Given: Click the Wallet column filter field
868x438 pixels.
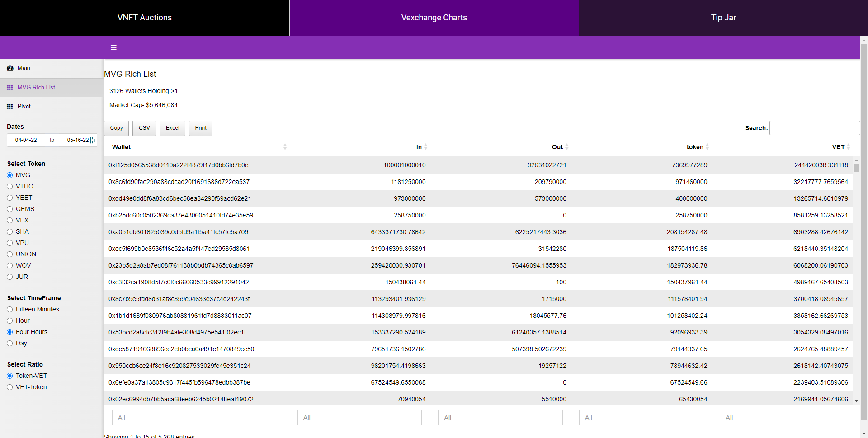Looking at the screenshot, I should [197, 418].
